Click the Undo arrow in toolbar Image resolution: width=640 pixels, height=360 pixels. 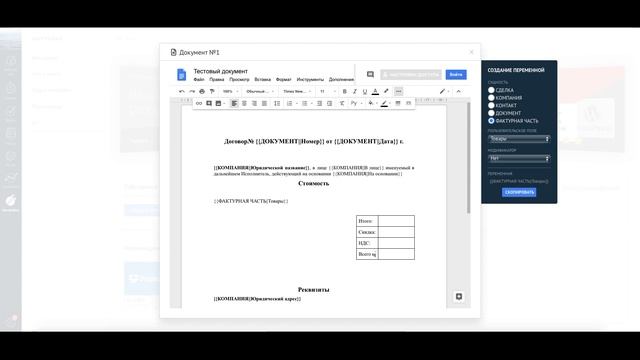[182, 91]
